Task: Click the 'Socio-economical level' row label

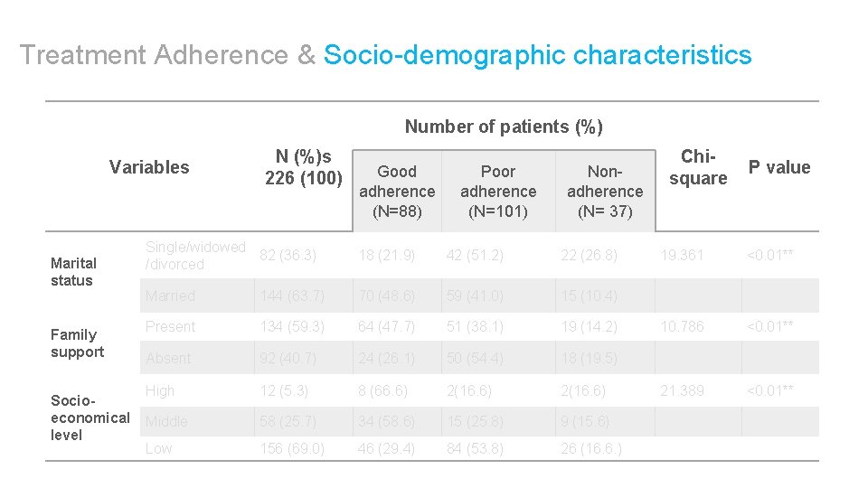Action: pos(90,418)
